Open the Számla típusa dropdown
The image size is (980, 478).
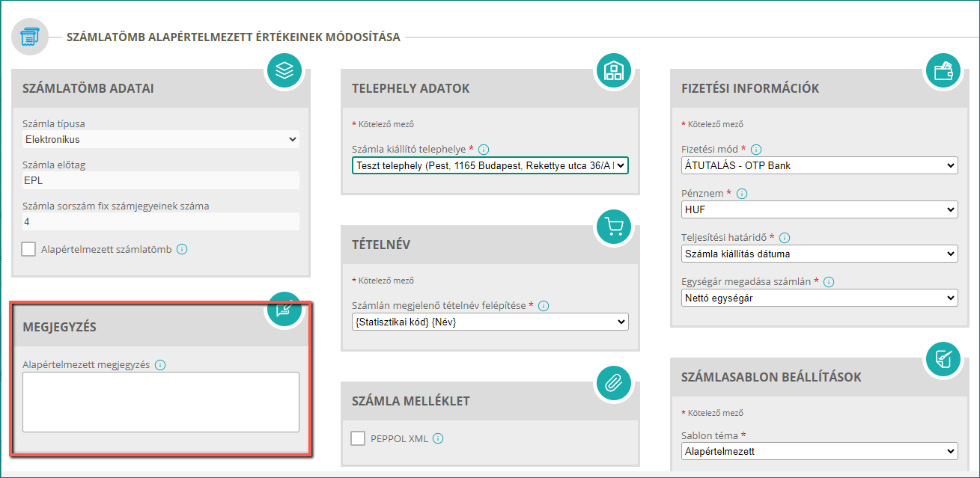click(161, 139)
